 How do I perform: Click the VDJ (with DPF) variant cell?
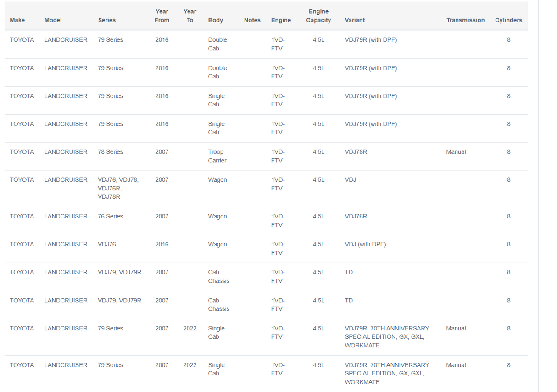[365, 245]
